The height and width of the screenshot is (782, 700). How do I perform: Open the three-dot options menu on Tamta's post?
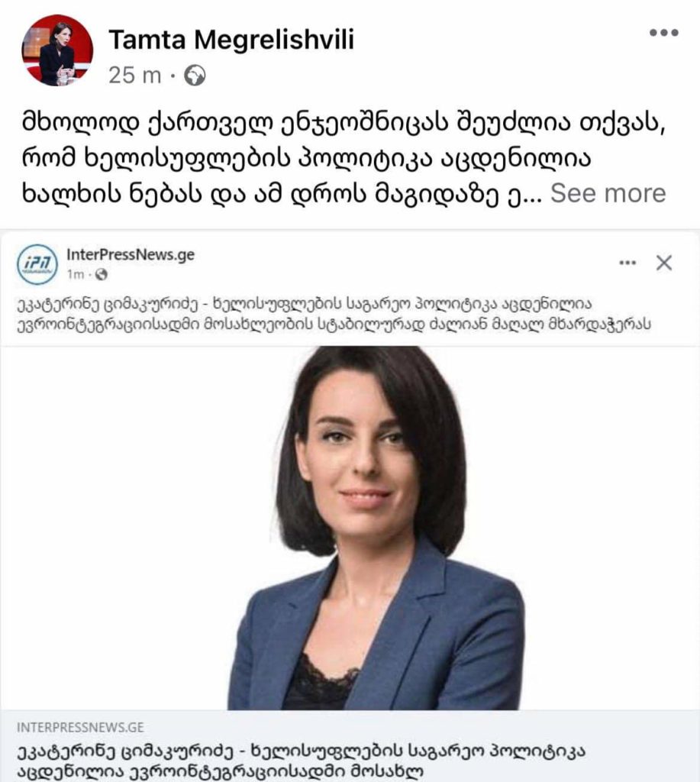663,33
